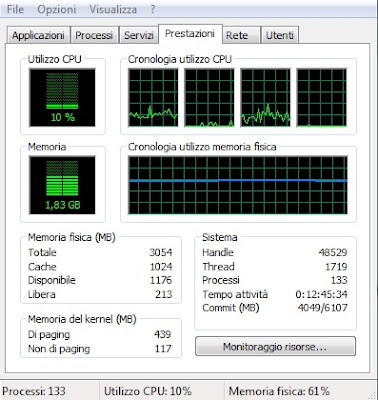Click the Non di paging value 117
The image size is (378, 400).
pos(163,349)
